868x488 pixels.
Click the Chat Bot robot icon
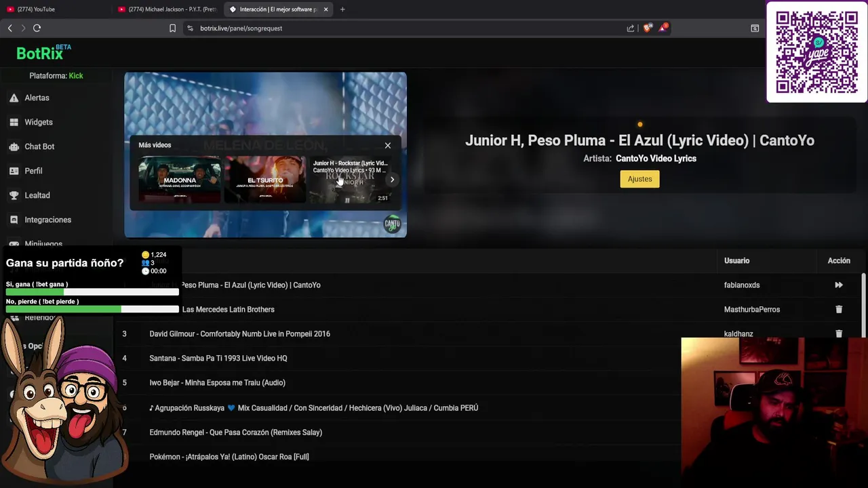[x=14, y=147]
